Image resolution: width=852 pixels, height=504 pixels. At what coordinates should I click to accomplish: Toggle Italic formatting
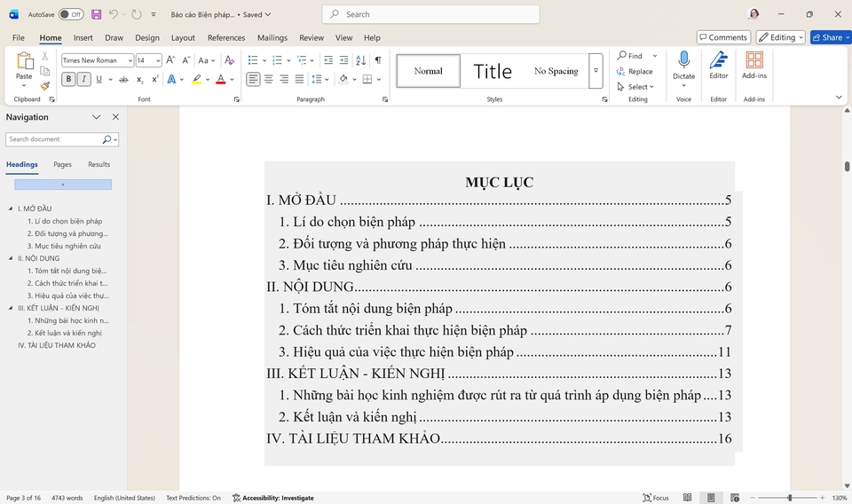click(x=83, y=80)
